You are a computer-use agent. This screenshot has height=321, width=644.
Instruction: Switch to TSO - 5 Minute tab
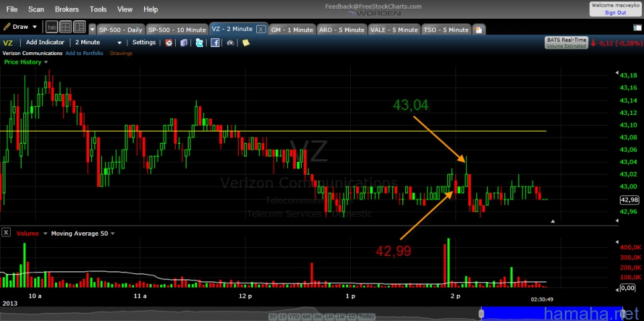click(x=446, y=30)
